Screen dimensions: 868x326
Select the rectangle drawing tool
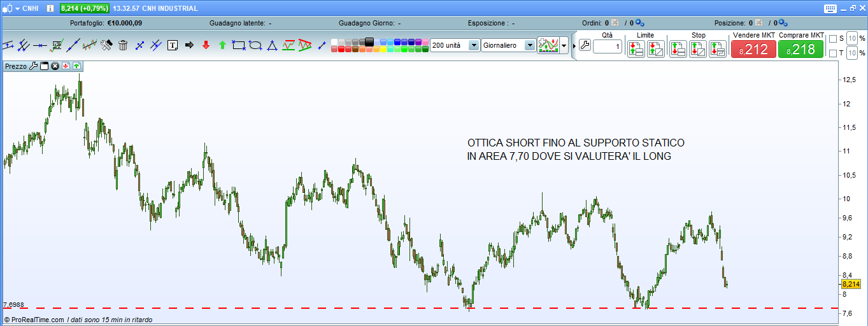(239, 45)
